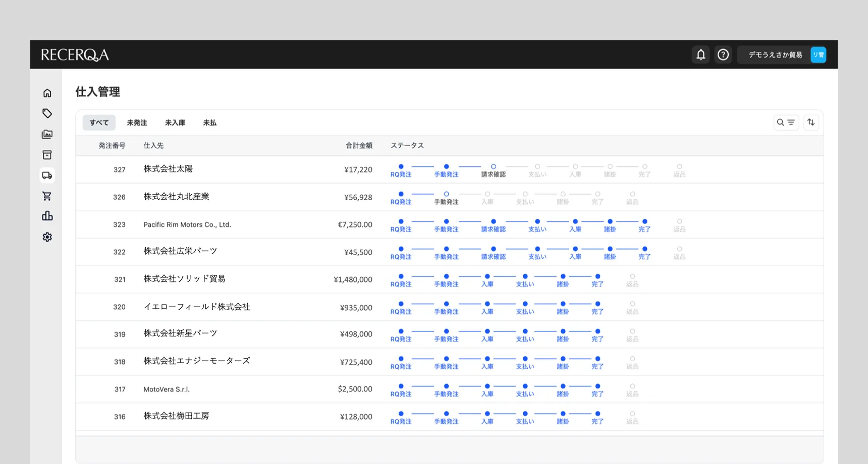Click the price tag sidebar icon
Image resolution: width=868 pixels, height=464 pixels.
47,113
